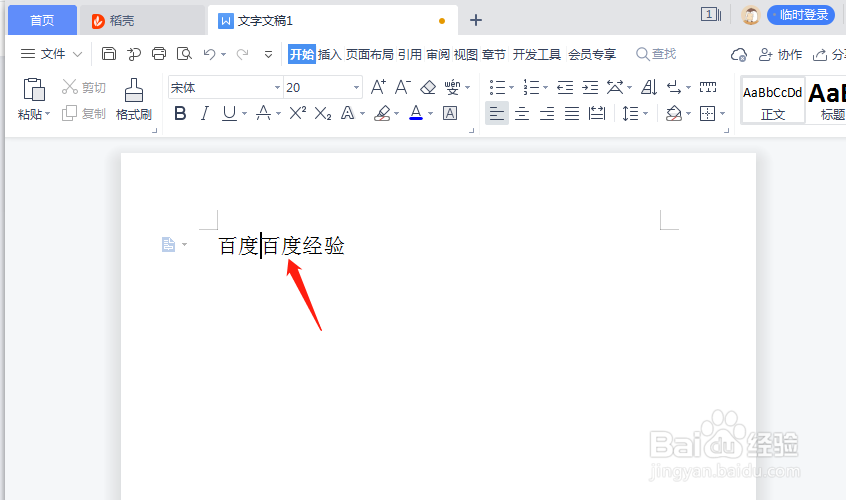Select Align Right button
Screen dimensions: 846x500
pyautogui.click(x=547, y=113)
